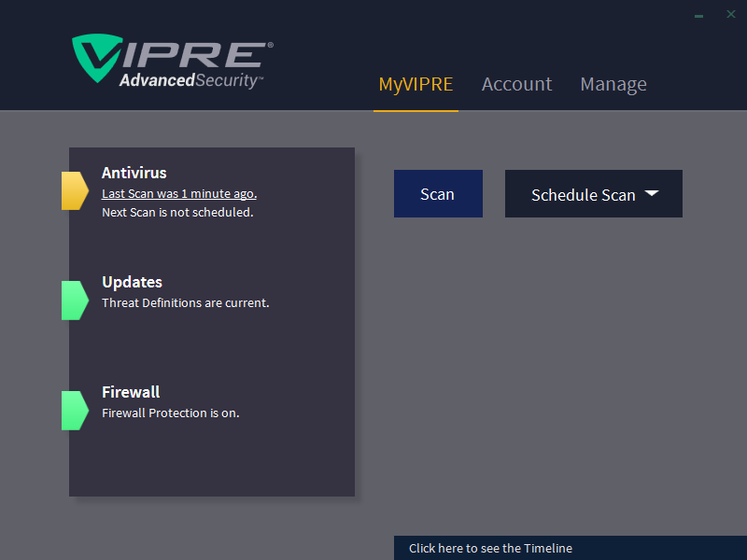Viewport: 747px width, 560px height.
Task: Click the green Firewall status indicator
Action: pos(74,411)
